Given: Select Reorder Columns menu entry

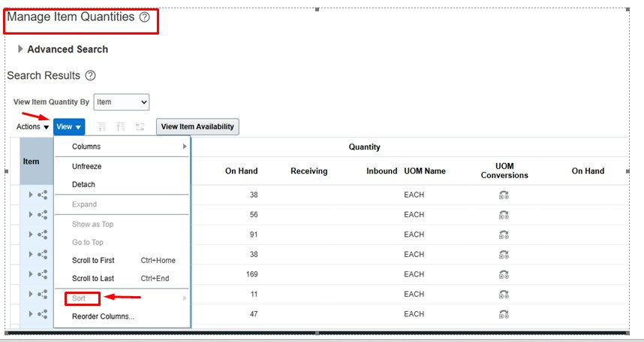Looking at the screenshot, I should (122, 316).
